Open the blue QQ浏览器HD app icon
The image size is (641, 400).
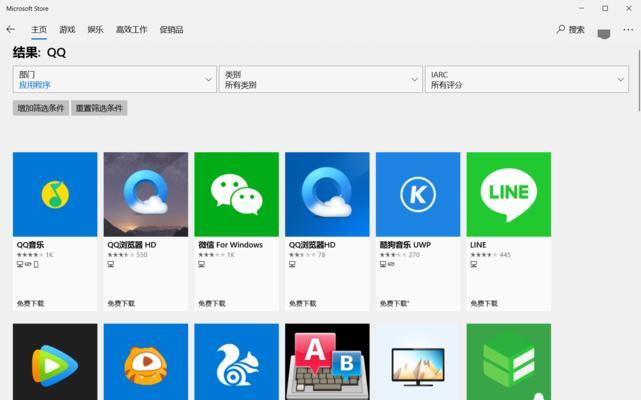[327, 194]
